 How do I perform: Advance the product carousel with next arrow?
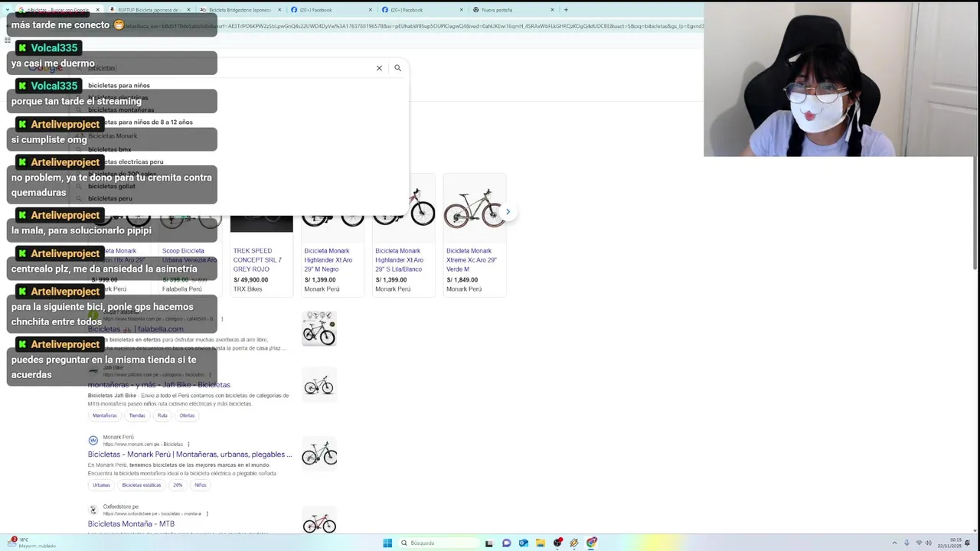click(508, 212)
